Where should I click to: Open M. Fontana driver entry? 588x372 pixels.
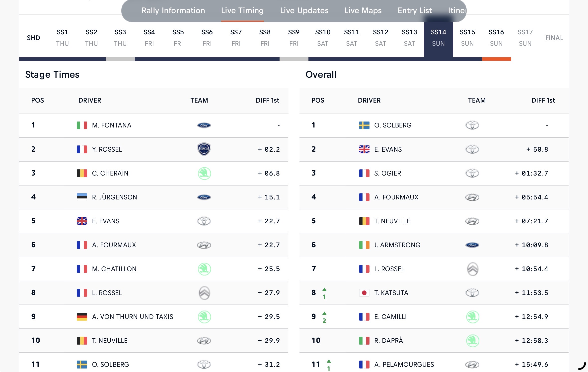pyautogui.click(x=111, y=125)
